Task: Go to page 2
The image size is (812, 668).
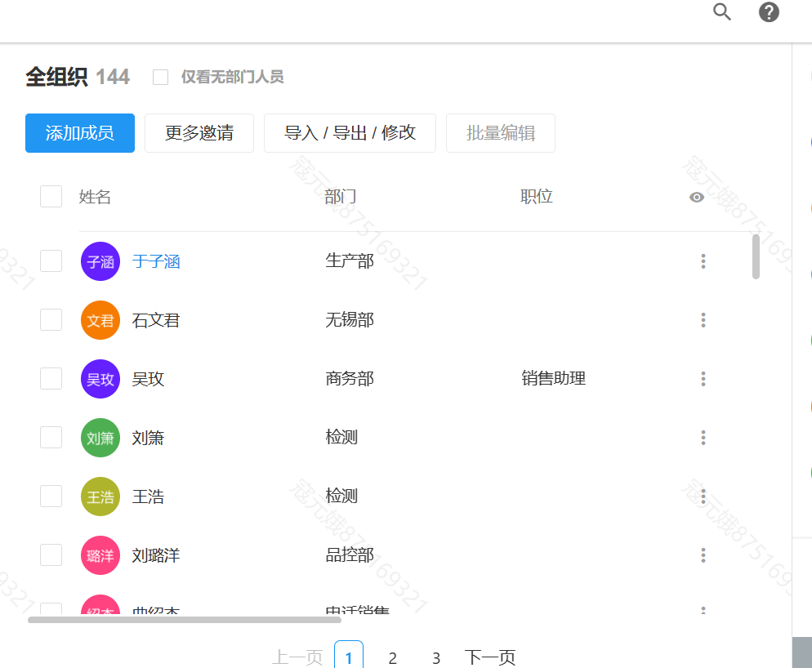Action: coord(393,657)
